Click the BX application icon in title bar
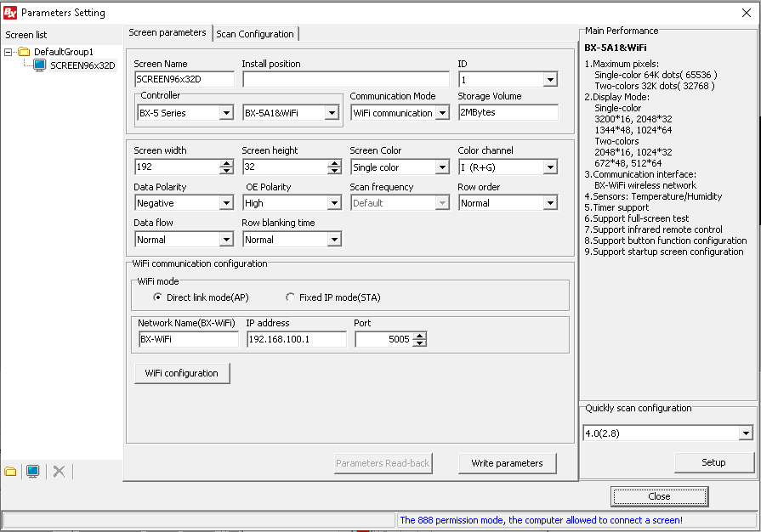Screen dimensions: 761x532 pyautogui.click(x=9, y=13)
